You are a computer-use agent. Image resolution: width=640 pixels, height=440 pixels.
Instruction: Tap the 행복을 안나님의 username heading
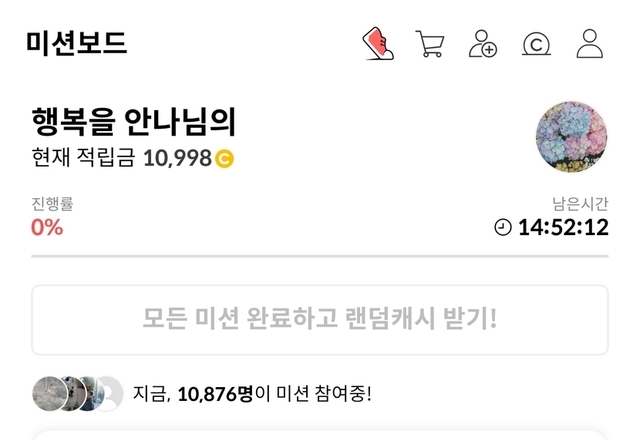[134, 122]
